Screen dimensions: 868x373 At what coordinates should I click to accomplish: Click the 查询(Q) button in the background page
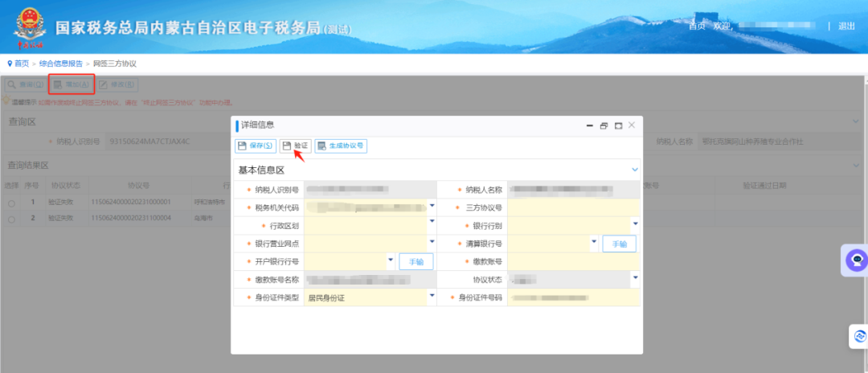[x=26, y=84]
